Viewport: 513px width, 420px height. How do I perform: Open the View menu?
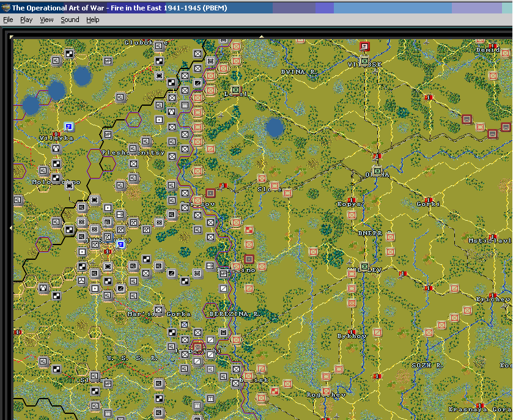pyautogui.click(x=46, y=20)
